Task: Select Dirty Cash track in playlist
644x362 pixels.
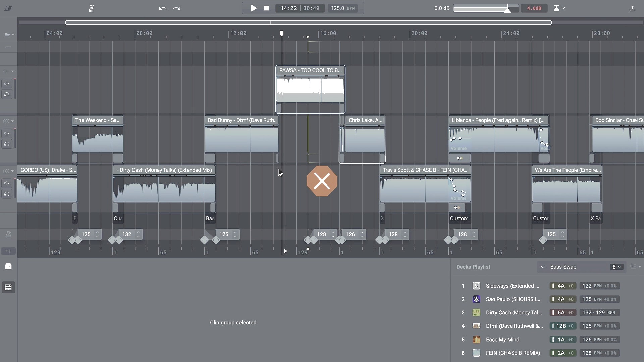Action: point(514,312)
